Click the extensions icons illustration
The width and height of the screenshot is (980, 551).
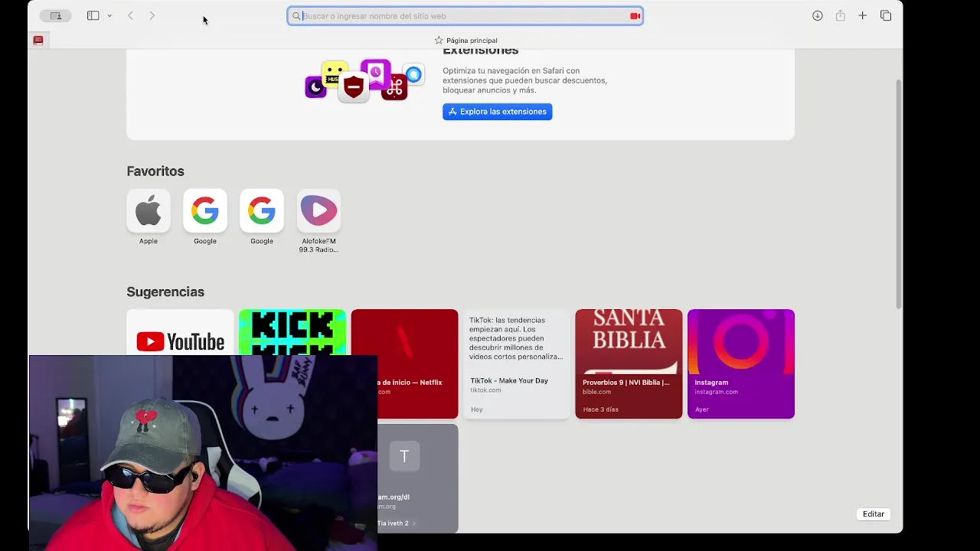click(x=364, y=81)
